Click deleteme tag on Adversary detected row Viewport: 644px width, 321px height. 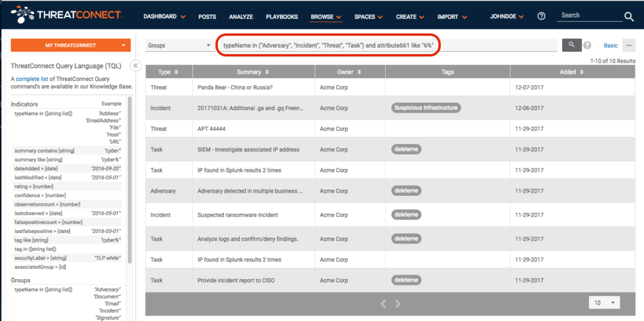[x=406, y=191]
